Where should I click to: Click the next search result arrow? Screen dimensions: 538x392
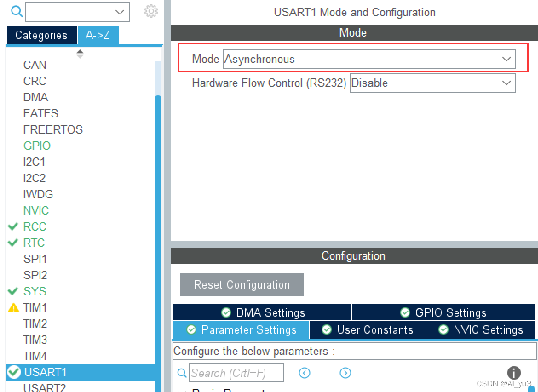(345, 373)
